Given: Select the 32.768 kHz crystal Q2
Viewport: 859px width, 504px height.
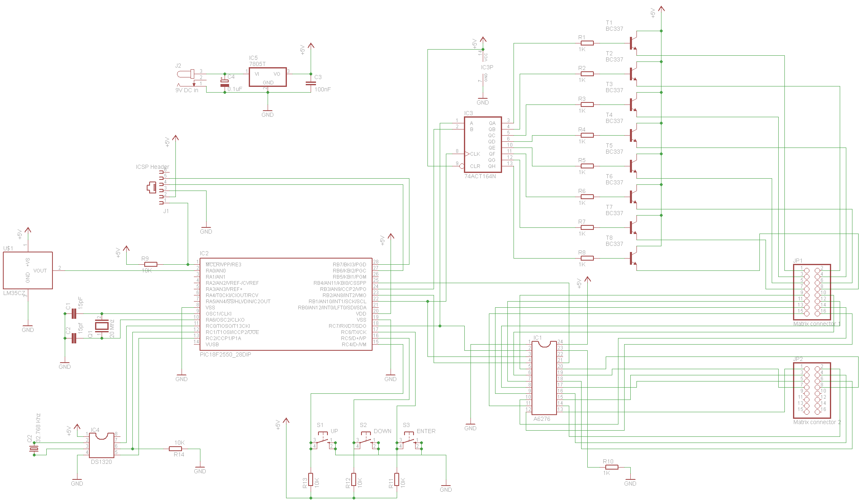Looking at the screenshot, I should (34, 449).
